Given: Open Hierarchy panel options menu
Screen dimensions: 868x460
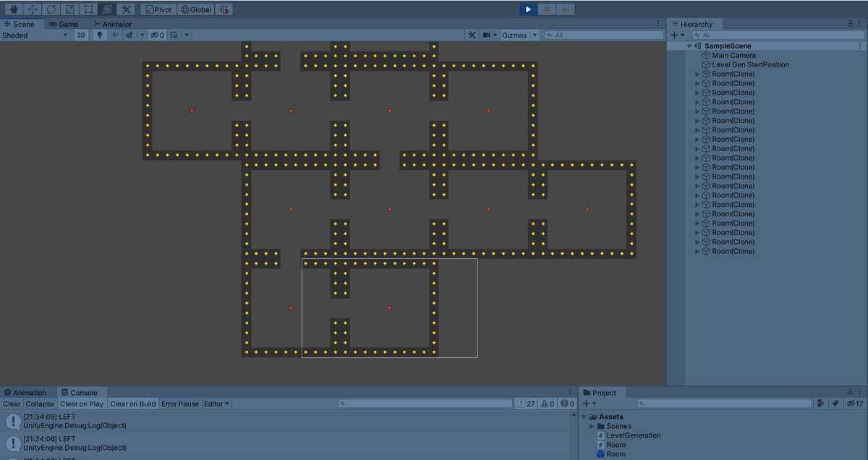Looking at the screenshot, I should pyautogui.click(x=860, y=24).
